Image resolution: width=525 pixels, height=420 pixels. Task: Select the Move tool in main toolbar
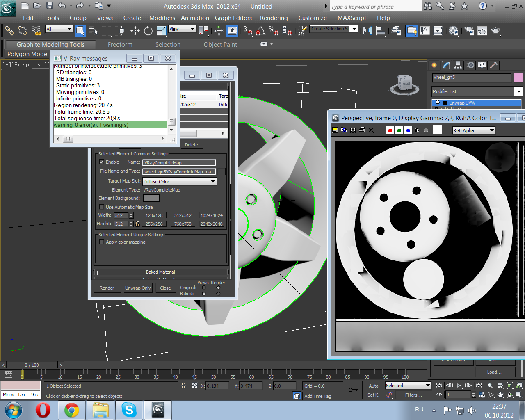135,31
